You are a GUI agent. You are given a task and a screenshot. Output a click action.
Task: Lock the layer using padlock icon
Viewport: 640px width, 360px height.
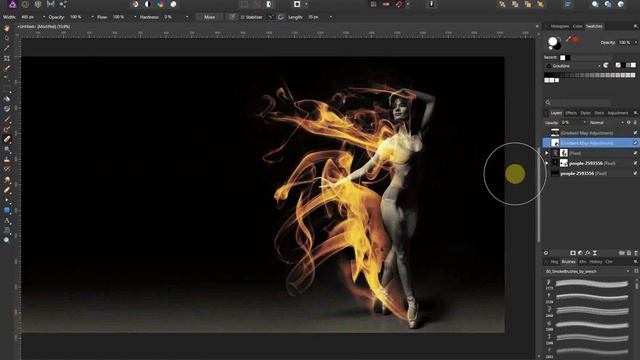[635, 122]
